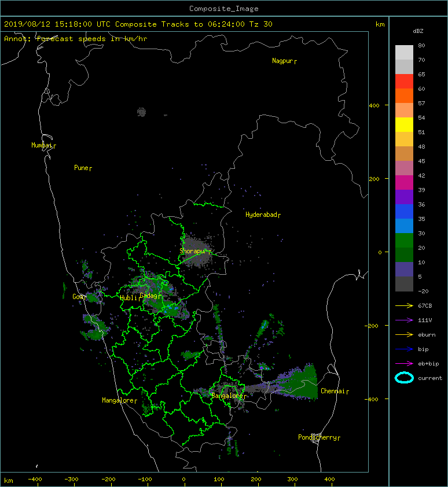This screenshot has width=448, height=487.
Task: Click the brown dBZ swatch
Action: tap(404, 154)
